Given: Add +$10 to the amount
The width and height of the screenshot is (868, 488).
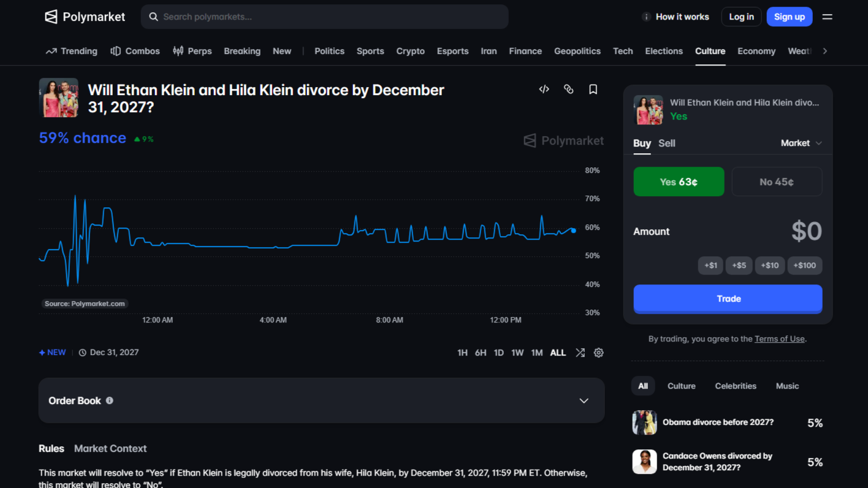Looking at the screenshot, I should click(x=769, y=265).
